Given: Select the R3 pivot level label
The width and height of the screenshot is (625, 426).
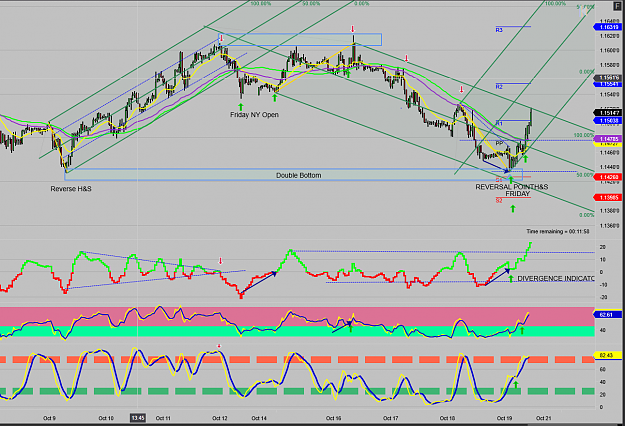Looking at the screenshot, I should tap(499, 30).
